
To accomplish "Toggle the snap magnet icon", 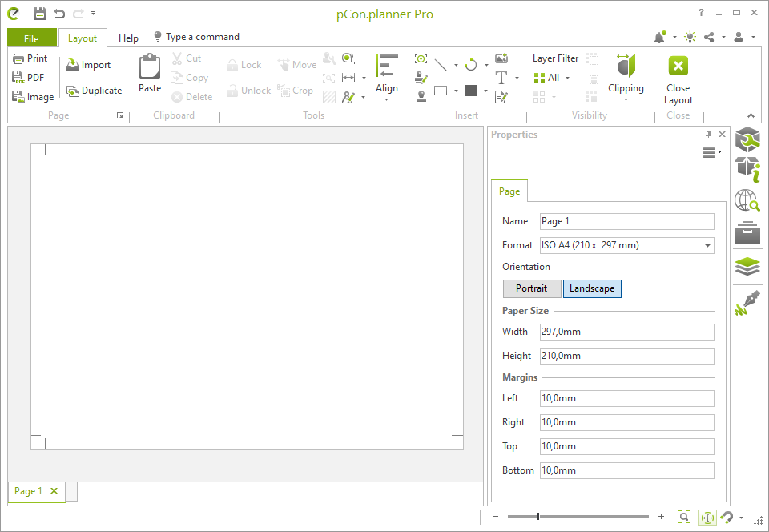I will pyautogui.click(x=727, y=518).
